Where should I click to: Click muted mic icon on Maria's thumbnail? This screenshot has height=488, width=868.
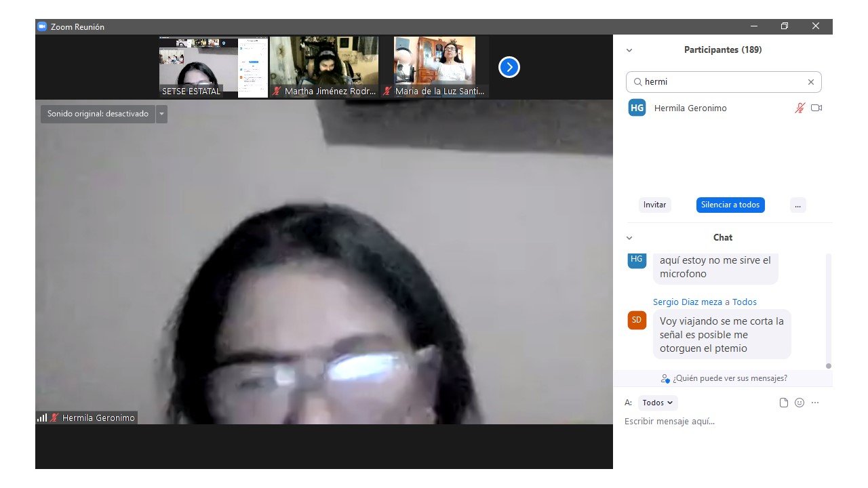click(x=387, y=91)
